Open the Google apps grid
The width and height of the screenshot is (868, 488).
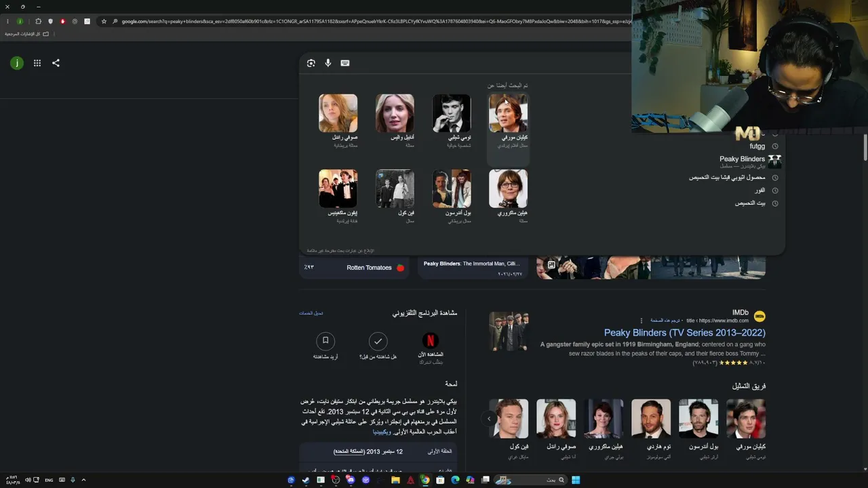(37, 63)
